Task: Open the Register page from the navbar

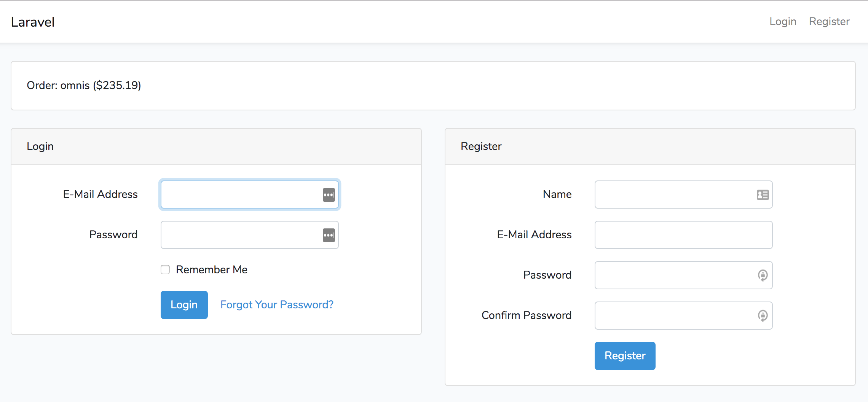Action: pyautogui.click(x=829, y=21)
